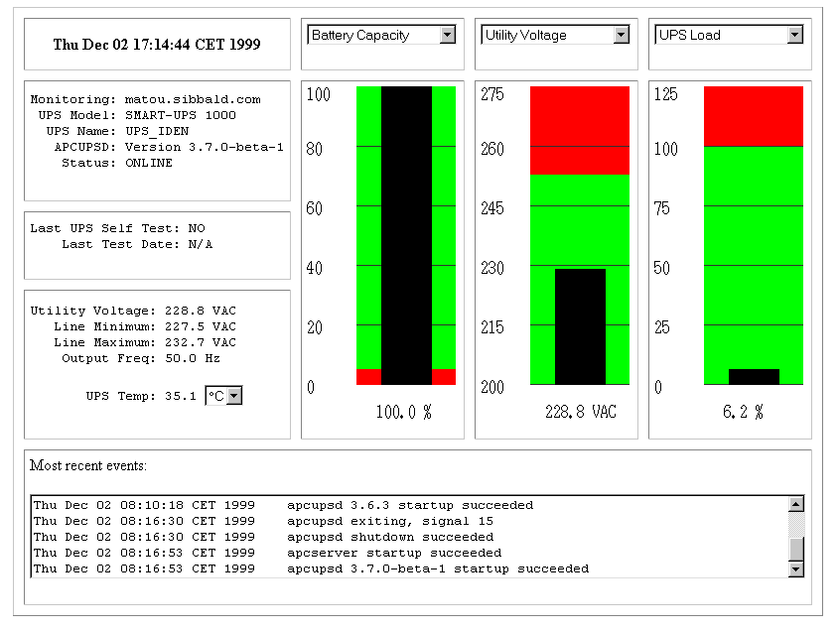The height and width of the screenshot is (631, 840).
Task: Click the red overload zone in UPS Load graph
Action: pos(754,116)
